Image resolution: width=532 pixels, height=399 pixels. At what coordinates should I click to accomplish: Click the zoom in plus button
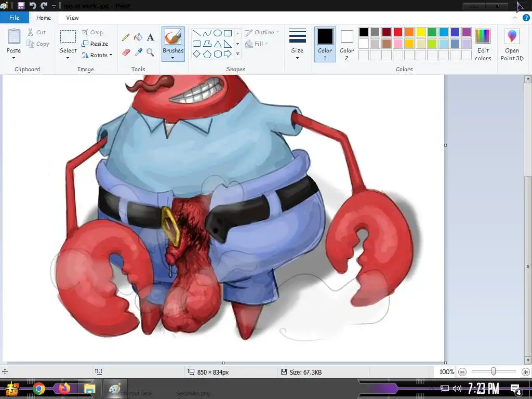point(526,372)
